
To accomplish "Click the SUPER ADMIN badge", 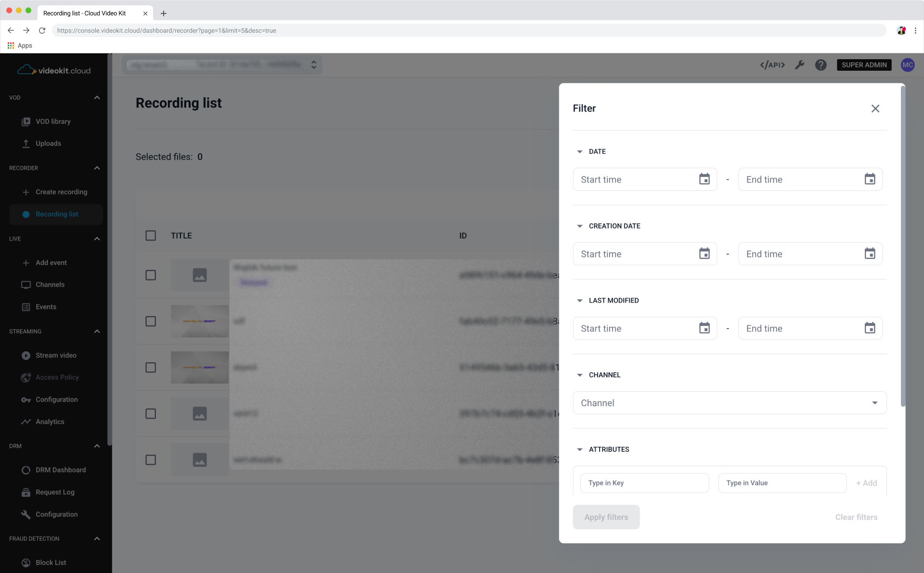I will 864,65.
